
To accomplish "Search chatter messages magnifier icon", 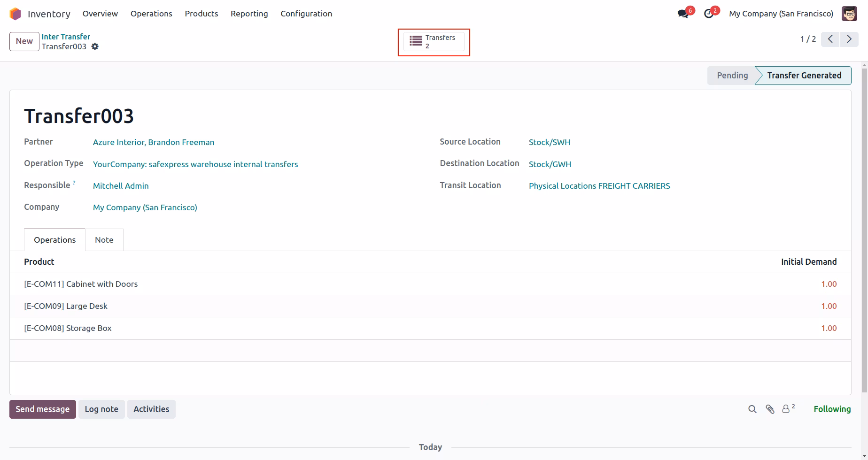I will tap(752, 409).
